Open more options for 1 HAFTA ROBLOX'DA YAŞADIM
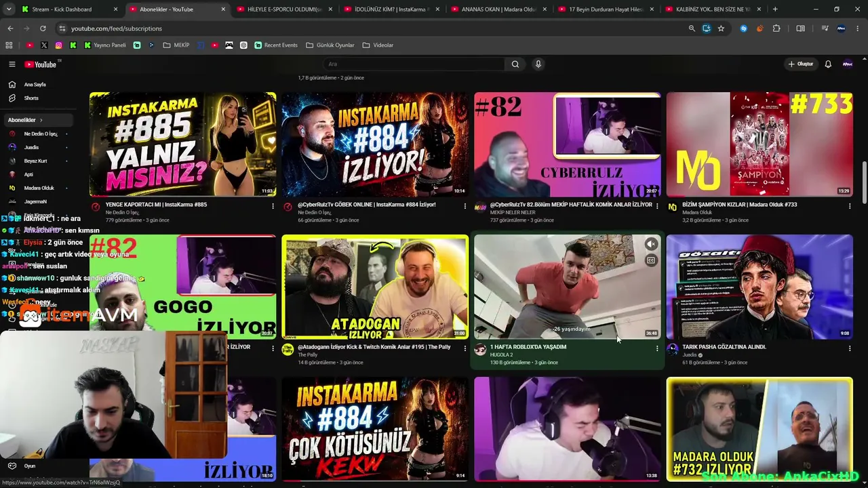The height and width of the screenshot is (488, 868). 657,348
